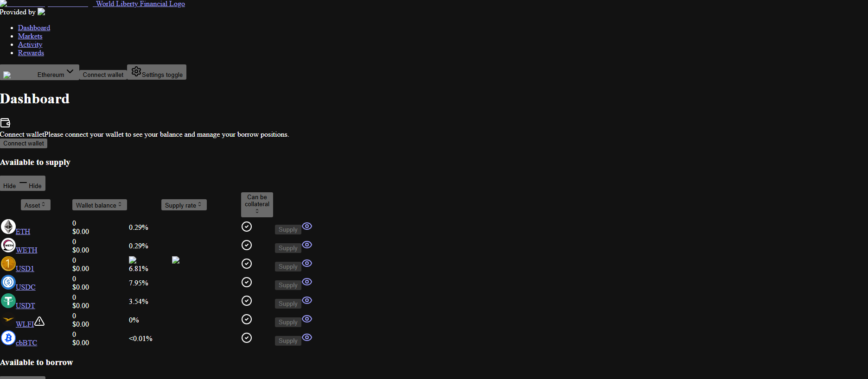Open the cbBTC asset link
Viewport: 868px width, 379px height.
click(26, 343)
